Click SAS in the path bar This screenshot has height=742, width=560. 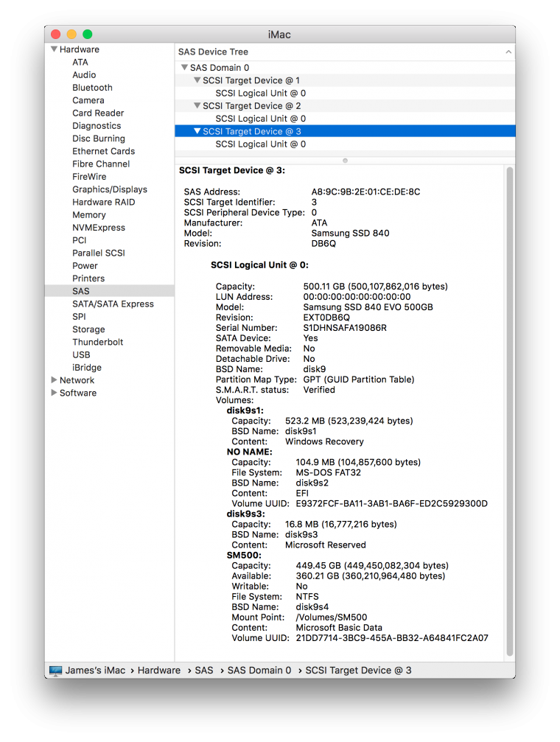pyautogui.click(x=204, y=671)
